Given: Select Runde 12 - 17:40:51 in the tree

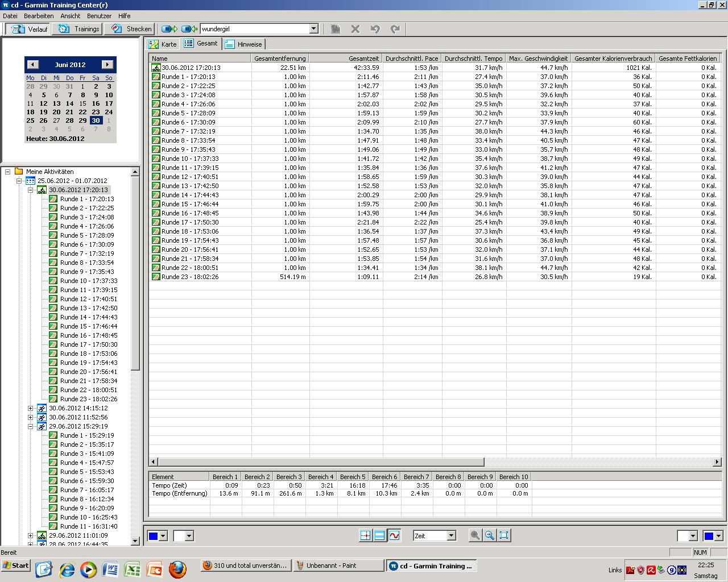Looking at the screenshot, I should coord(88,299).
